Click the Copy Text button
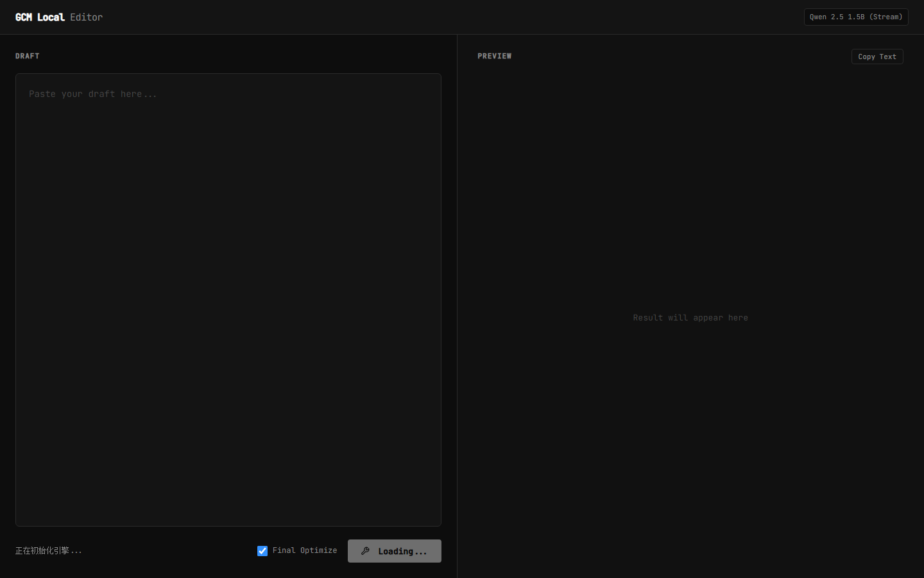Image resolution: width=924 pixels, height=578 pixels. point(877,57)
